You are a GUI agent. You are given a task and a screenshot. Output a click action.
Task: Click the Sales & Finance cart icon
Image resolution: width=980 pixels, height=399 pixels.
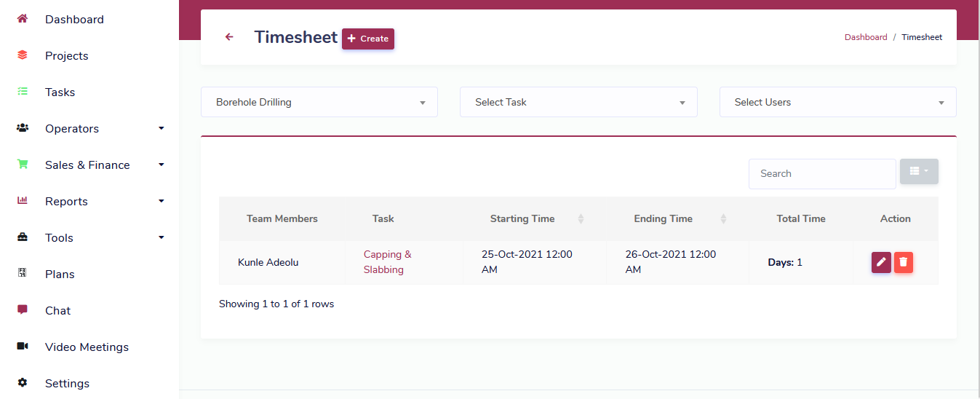[x=23, y=165]
